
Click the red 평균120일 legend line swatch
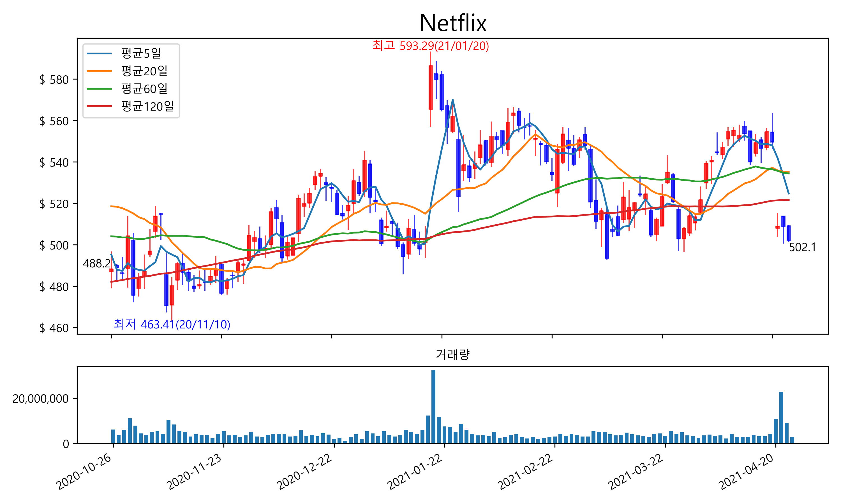(99, 106)
